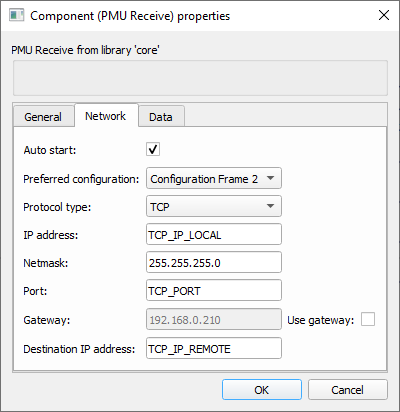Click the dialog title bar text
The image size is (400, 412).
[130, 16]
